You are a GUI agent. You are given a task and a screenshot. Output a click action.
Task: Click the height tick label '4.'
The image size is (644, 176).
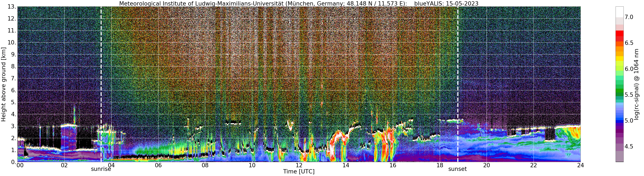[x=13, y=114]
